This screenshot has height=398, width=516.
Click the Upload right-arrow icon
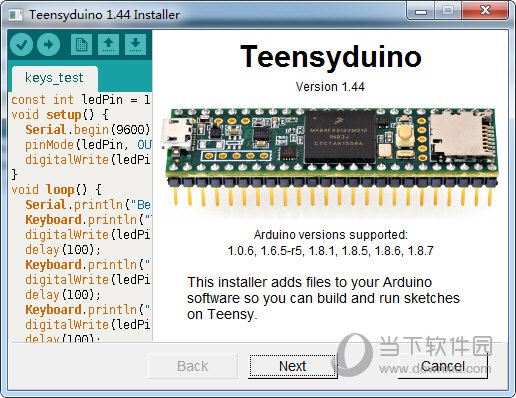(x=49, y=44)
